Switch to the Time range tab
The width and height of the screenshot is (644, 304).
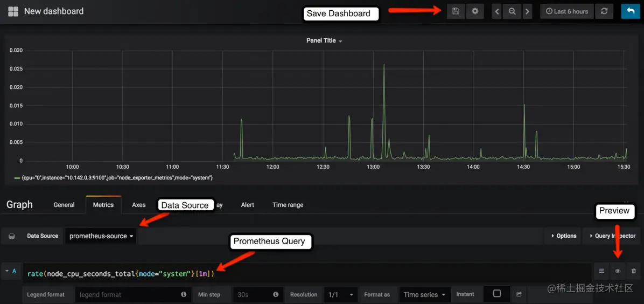[x=288, y=205]
